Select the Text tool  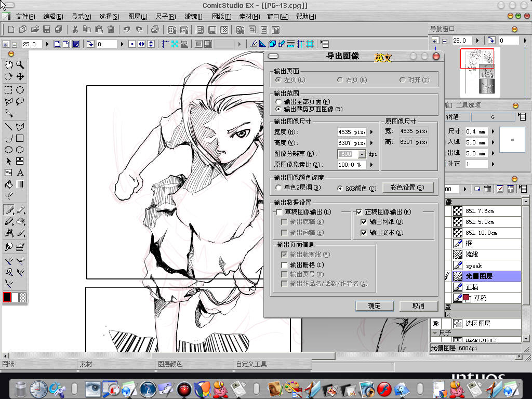pos(20,172)
